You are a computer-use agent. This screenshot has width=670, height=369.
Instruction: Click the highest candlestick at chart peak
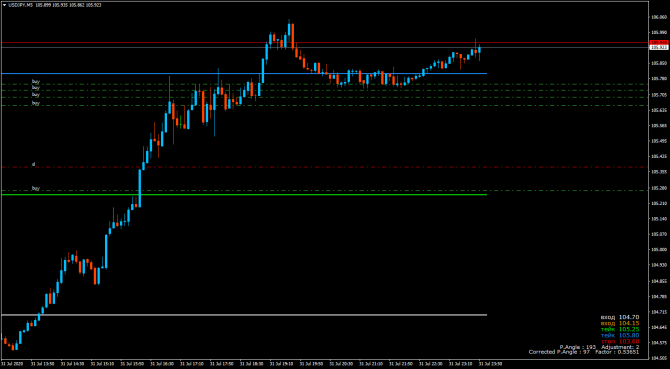coord(290,30)
